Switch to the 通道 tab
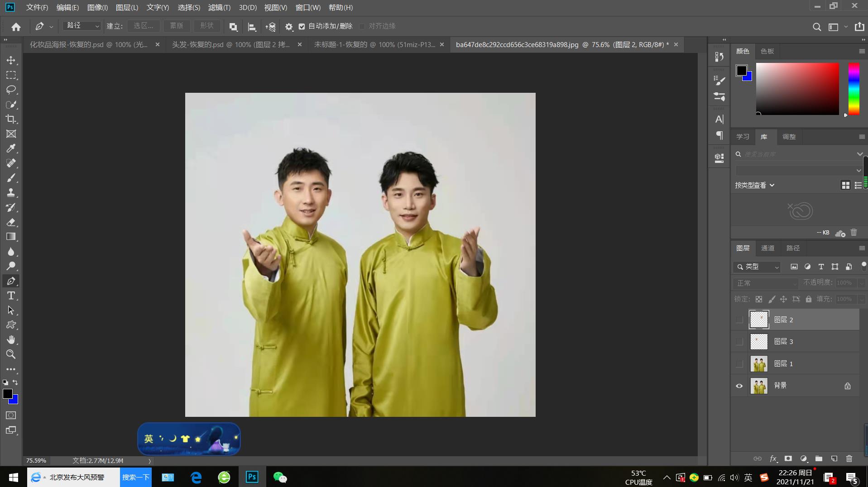868x487 pixels. 767,248
